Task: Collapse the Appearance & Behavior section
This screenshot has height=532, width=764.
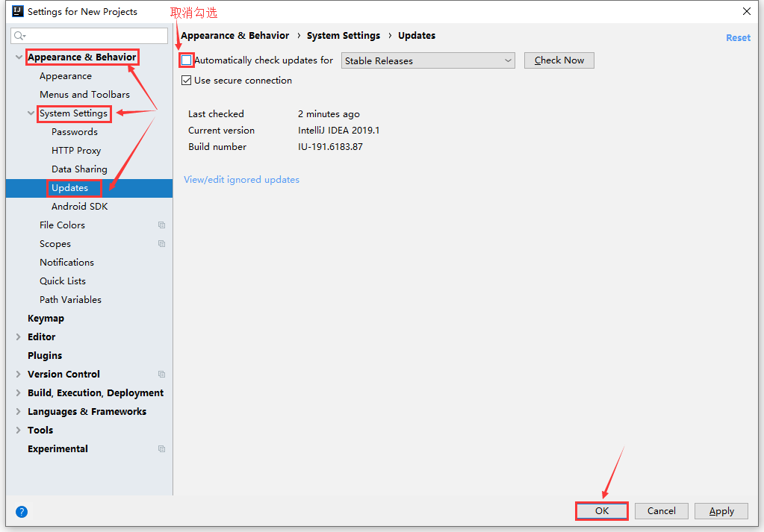Action: 19,57
